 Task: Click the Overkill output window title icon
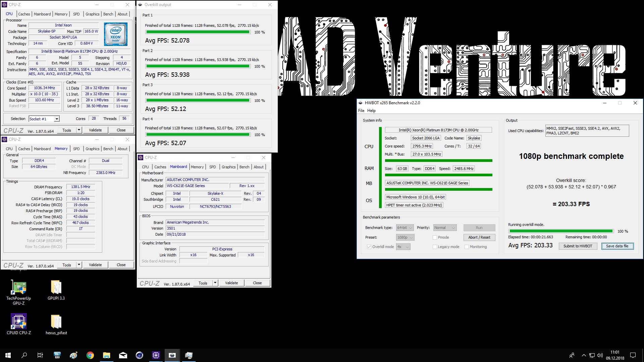click(140, 5)
